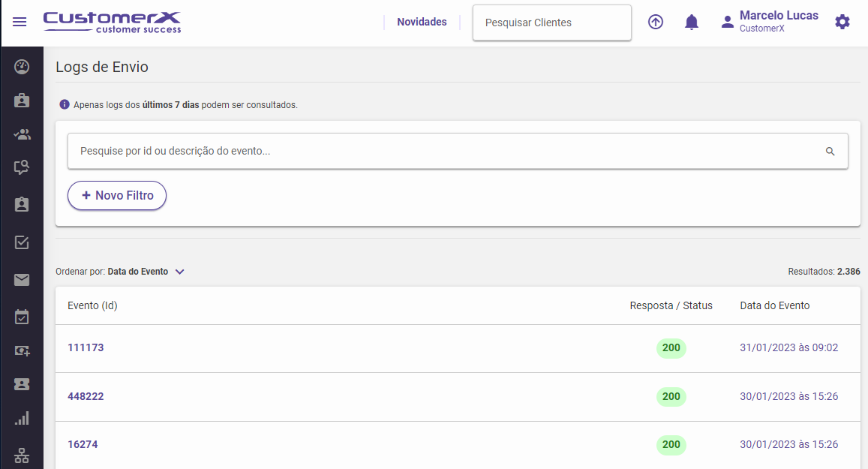Viewport: 868px width, 469px height.
Task: Click the 200 status badge for 16274
Action: (671, 445)
